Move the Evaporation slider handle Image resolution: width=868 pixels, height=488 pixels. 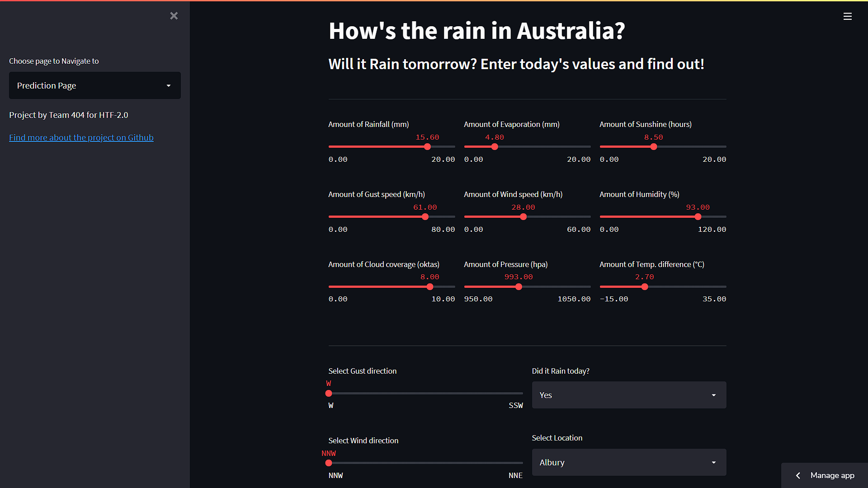[x=495, y=146]
